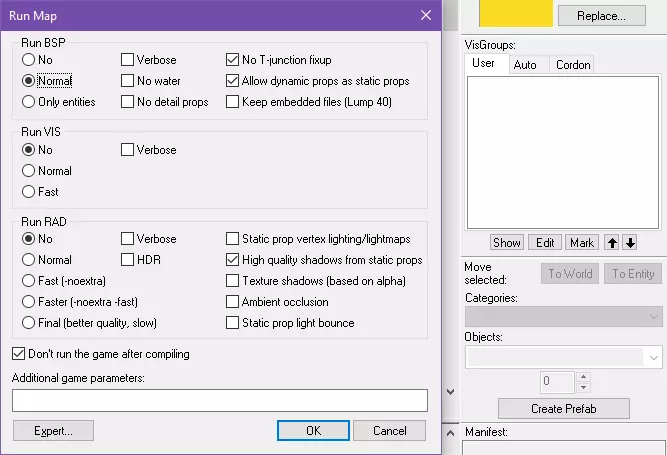667x455 pixels.
Task: Select Fast option under Run VIS
Action: tap(29, 192)
